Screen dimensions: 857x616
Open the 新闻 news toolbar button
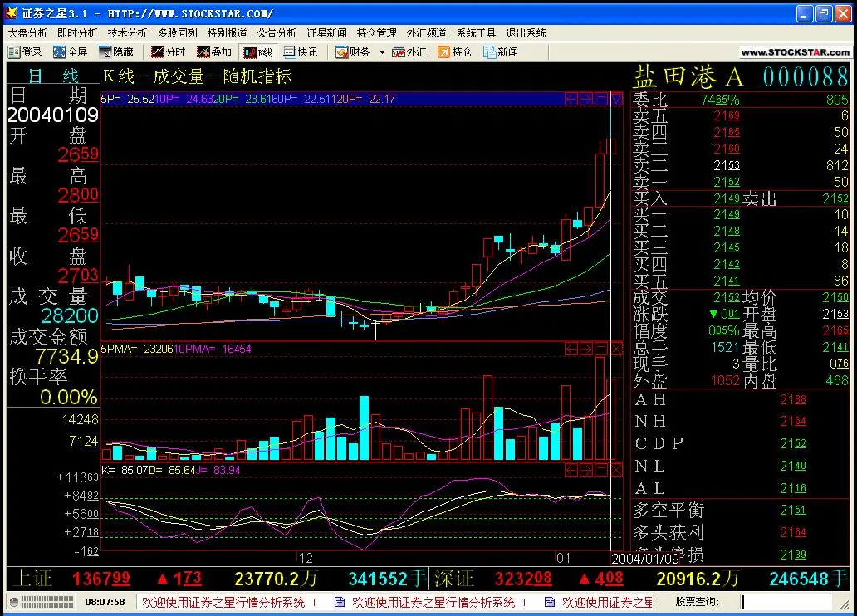click(x=501, y=52)
